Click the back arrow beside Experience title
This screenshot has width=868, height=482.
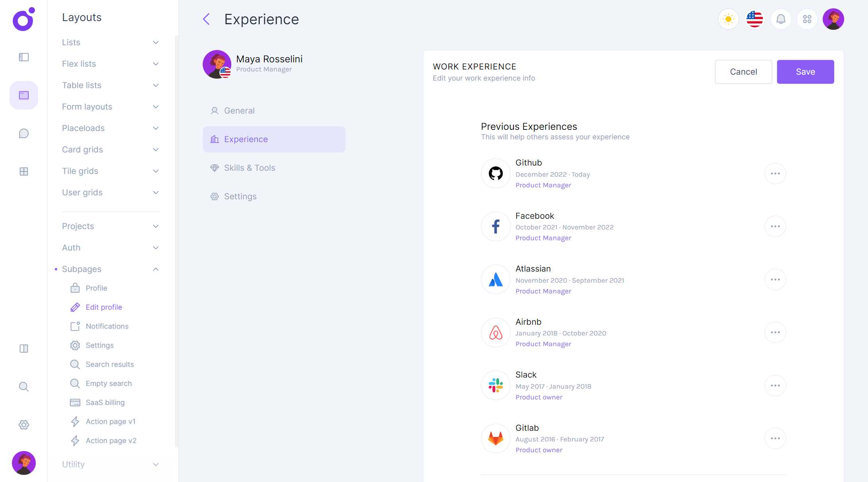pyautogui.click(x=206, y=19)
